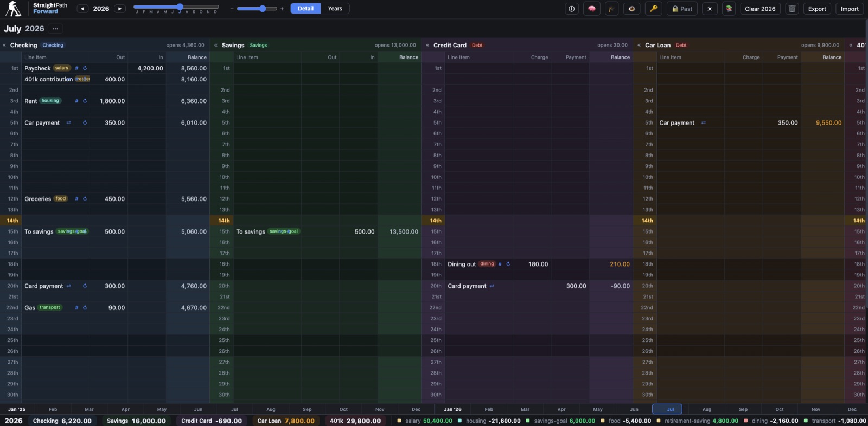Image resolution: width=868 pixels, height=426 pixels.
Task: Click transfer icon on Checking Card payment row
Action: [68, 286]
